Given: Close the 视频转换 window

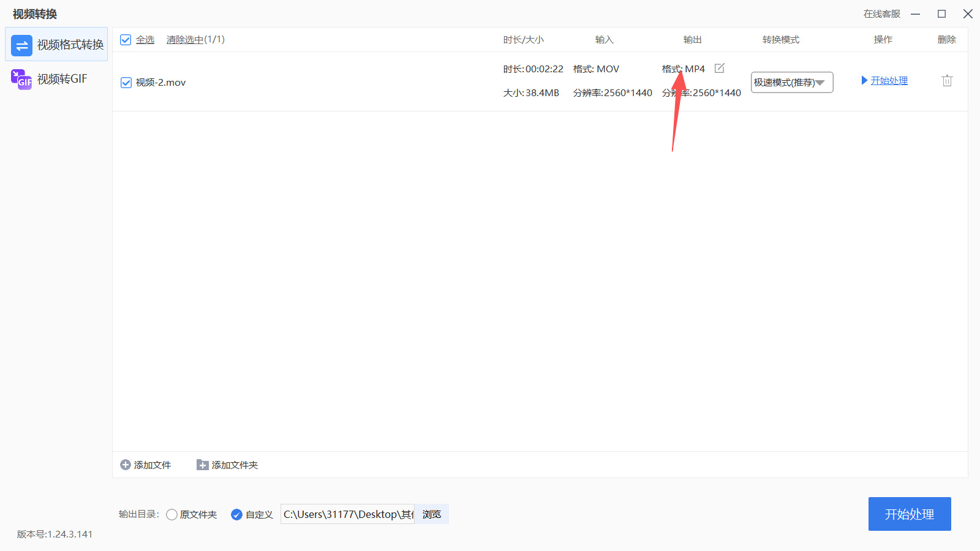Looking at the screenshot, I should [968, 13].
